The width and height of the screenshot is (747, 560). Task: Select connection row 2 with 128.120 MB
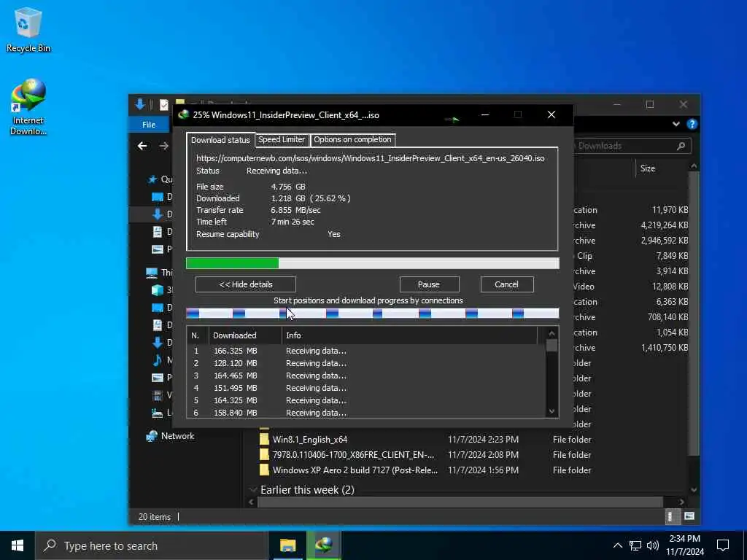pos(366,363)
